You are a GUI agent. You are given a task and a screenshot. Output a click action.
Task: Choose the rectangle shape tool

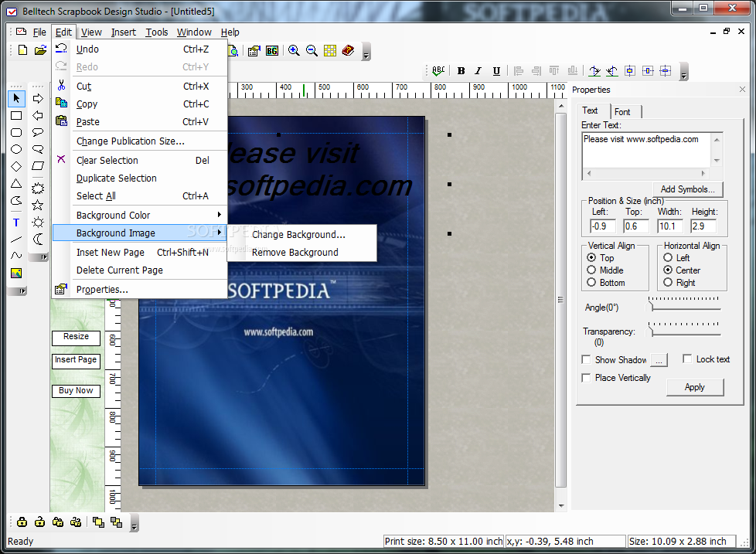point(16,116)
